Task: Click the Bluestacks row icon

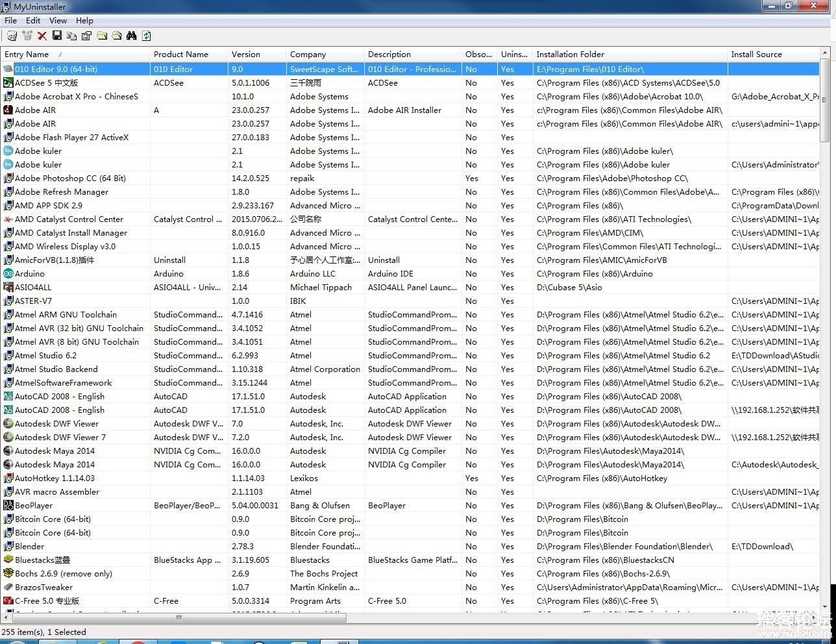Action: coord(8,560)
